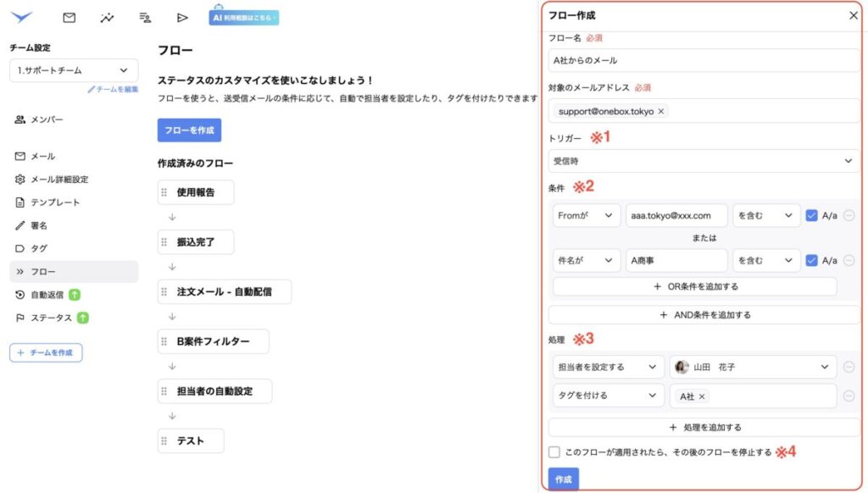Click the フロー名 input field
Image resolution: width=868 pixels, height=493 pixels.
[704, 60]
